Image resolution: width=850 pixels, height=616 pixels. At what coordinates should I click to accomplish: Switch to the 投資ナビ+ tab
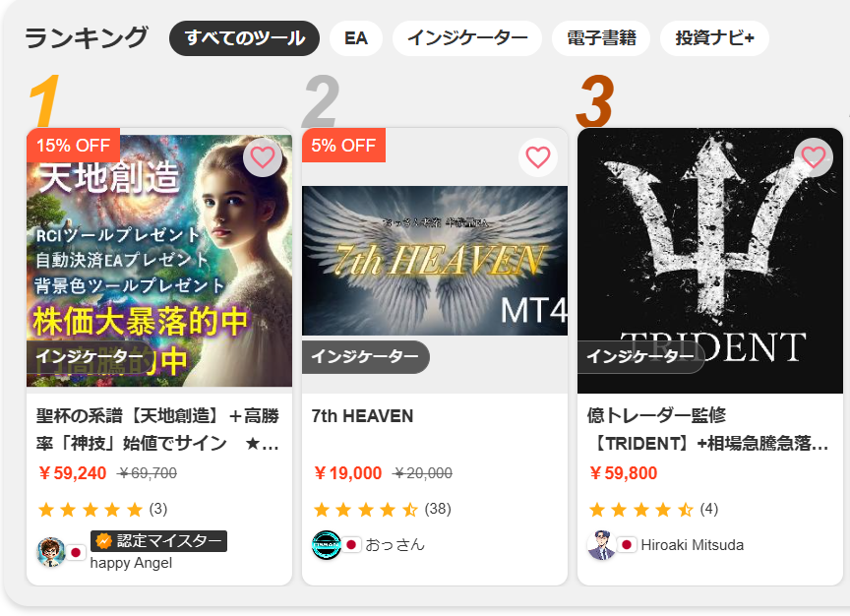coord(714,38)
